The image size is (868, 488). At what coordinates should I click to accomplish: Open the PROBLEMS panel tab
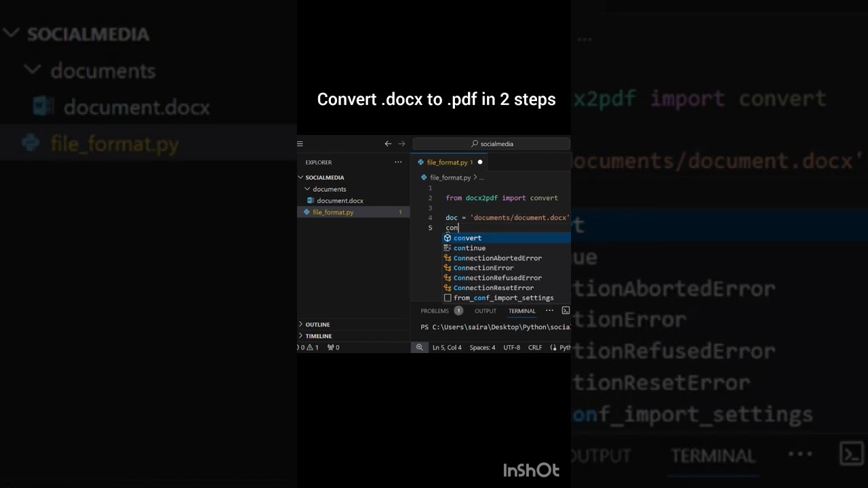pyautogui.click(x=435, y=310)
